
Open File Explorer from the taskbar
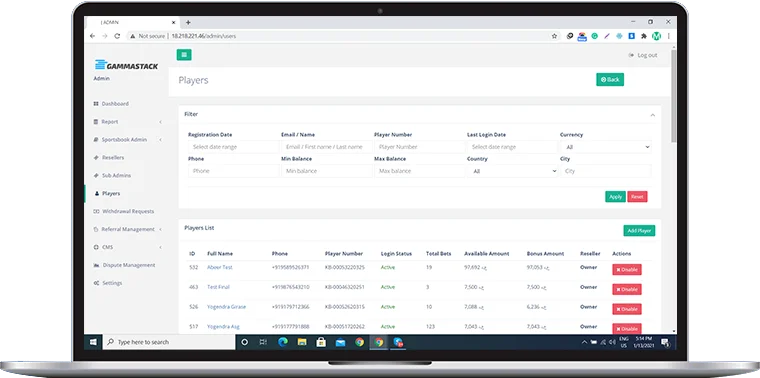tap(301, 342)
